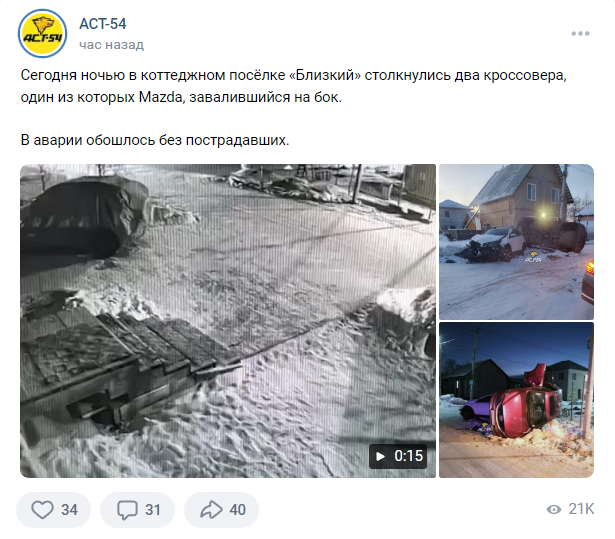Open the overturned red Mazda photo
The width and height of the screenshot is (615, 539).
(516, 400)
